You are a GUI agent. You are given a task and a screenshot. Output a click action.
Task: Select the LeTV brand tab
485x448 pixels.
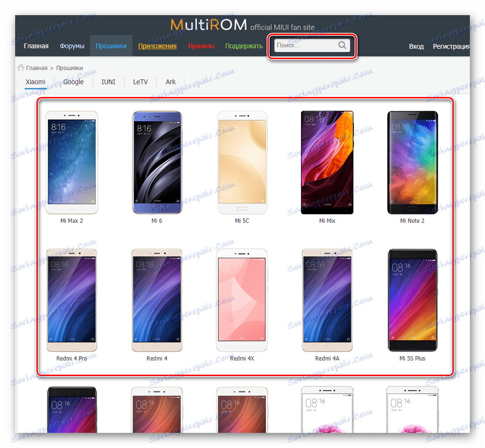141,82
